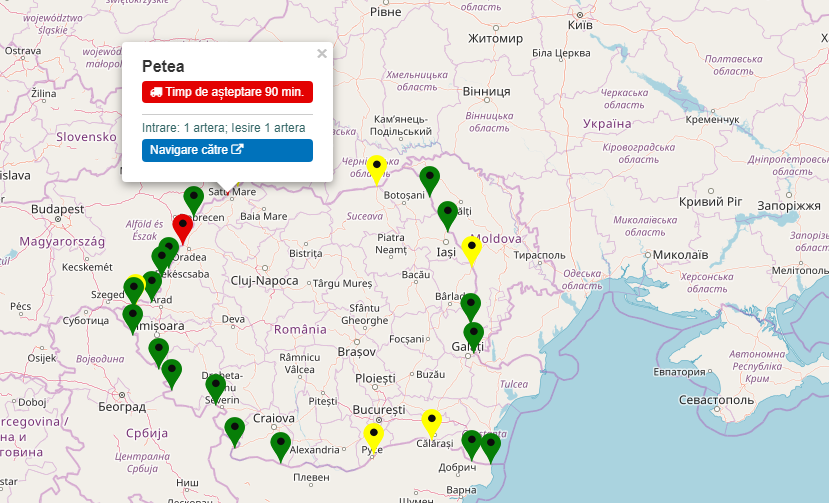Select the green marker above Botoșani
Screen dimensions: 829x503
click(430, 180)
